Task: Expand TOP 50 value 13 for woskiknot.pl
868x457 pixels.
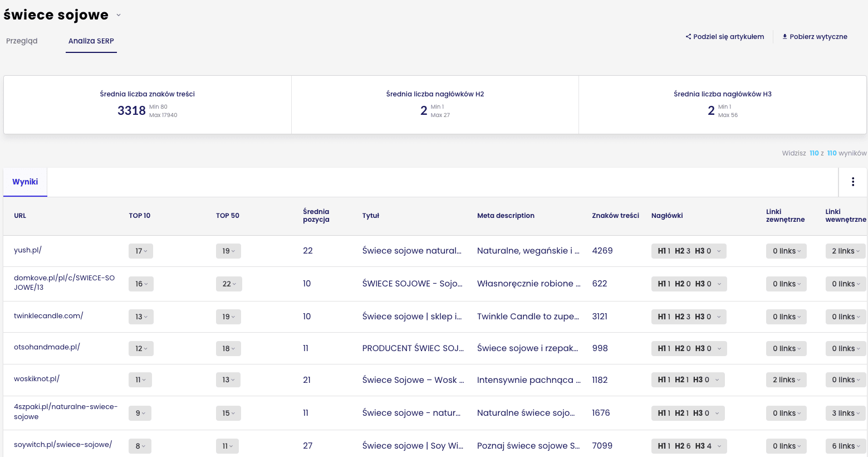Action: click(x=228, y=380)
